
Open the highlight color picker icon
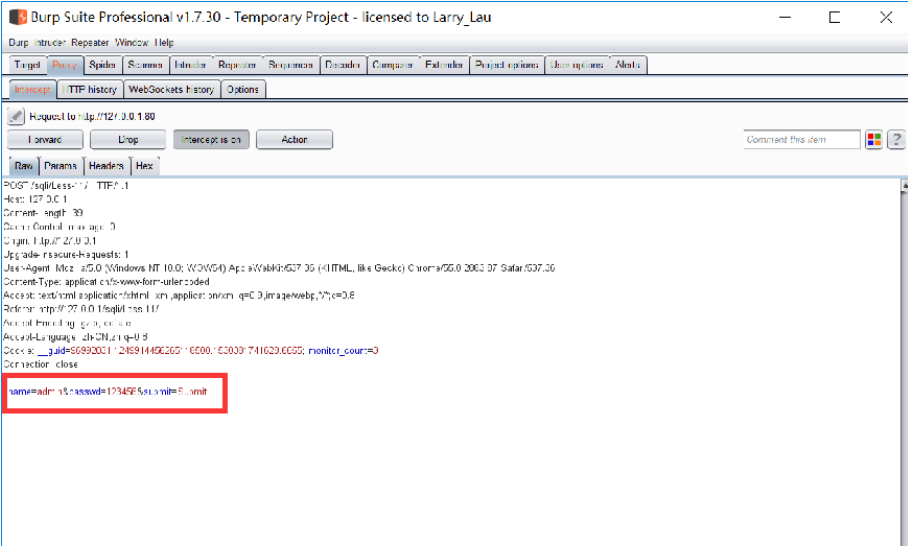point(874,140)
